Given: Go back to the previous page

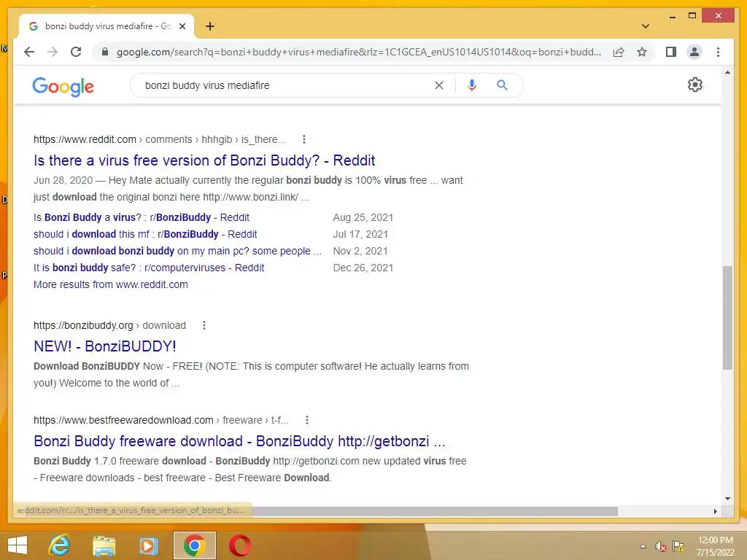Looking at the screenshot, I should (29, 52).
